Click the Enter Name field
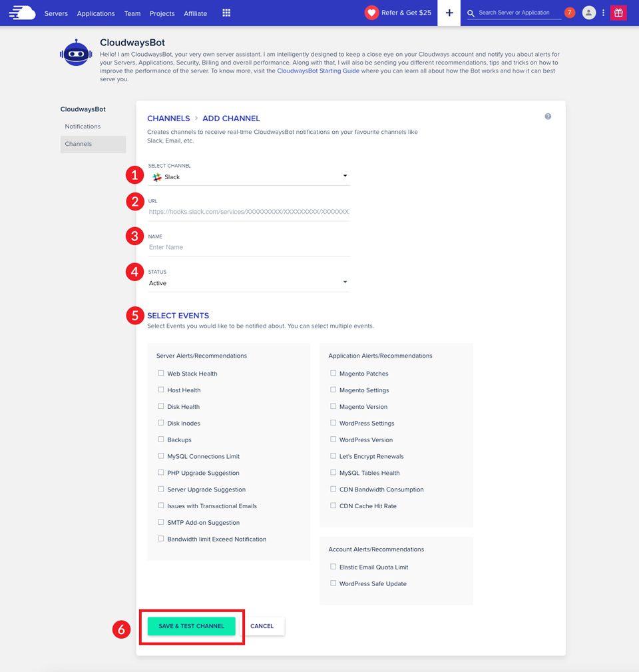Viewport: 639px width, 672px height. pyautogui.click(x=249, y=247)
